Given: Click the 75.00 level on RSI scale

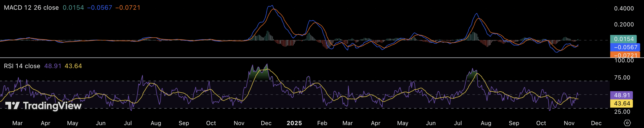Looking at the screenshot, I should point(622,78).
